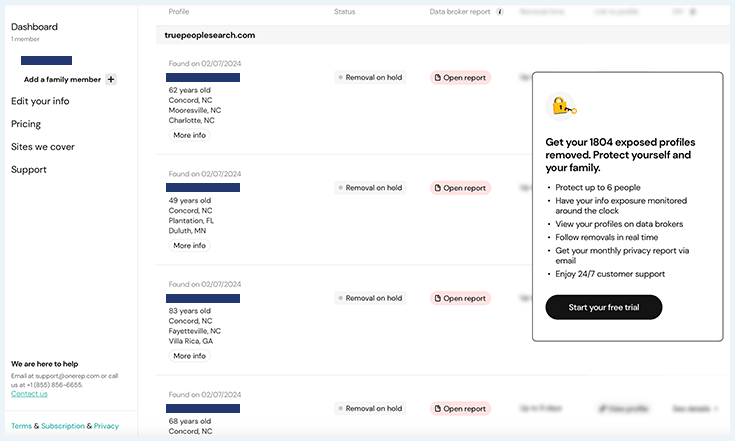Screen dimensions: 735x441
Task: Open the Subscription link
Action: pyautogui.click(x=63, y=426)
